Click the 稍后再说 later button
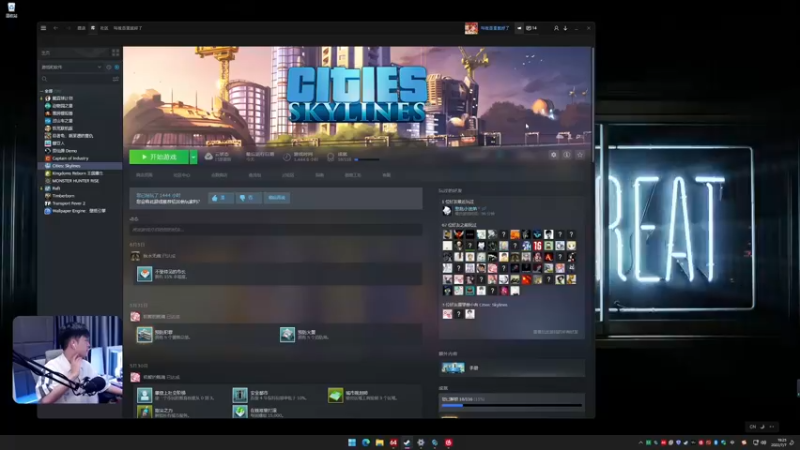Screen dimensions: 800x450 (277, 197)
